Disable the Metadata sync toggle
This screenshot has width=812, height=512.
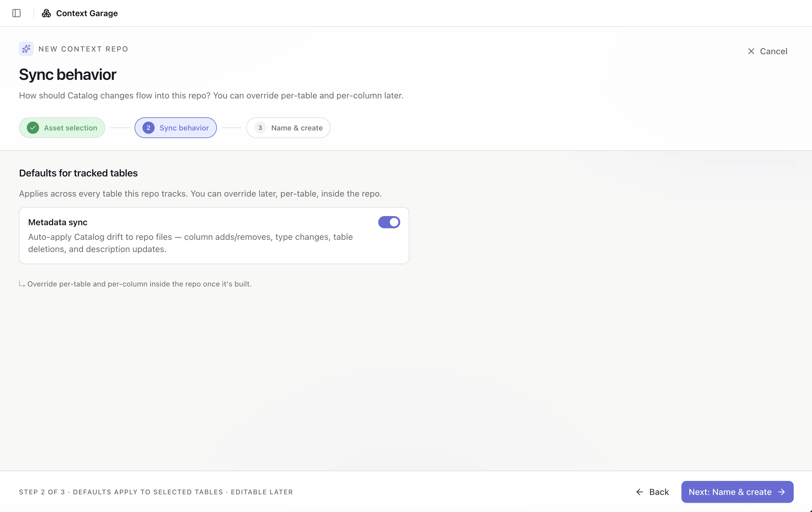[389, 222]
